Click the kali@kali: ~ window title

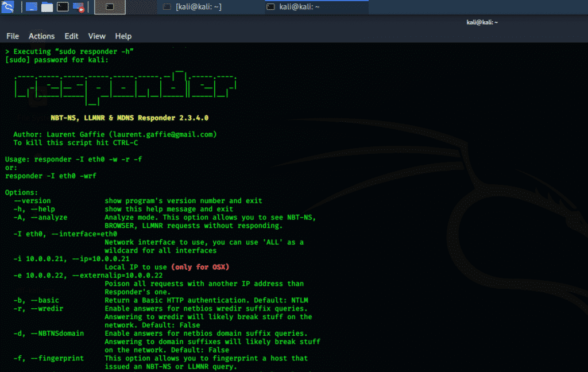[482, 22]
